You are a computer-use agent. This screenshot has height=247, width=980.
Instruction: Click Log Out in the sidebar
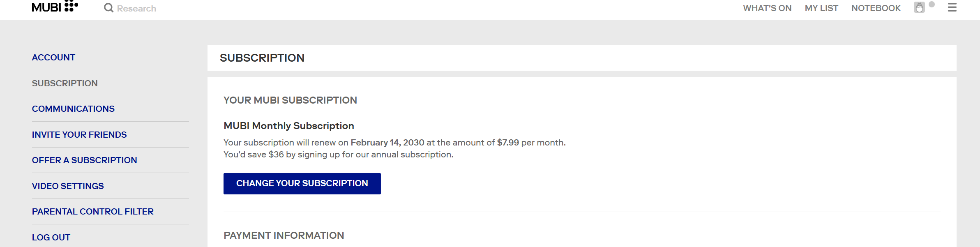51,238
